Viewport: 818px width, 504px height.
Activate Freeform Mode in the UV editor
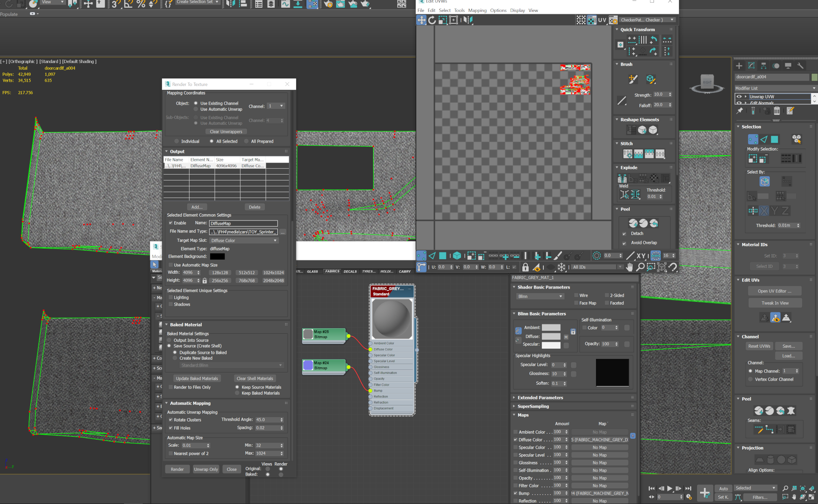click(454, 20)
